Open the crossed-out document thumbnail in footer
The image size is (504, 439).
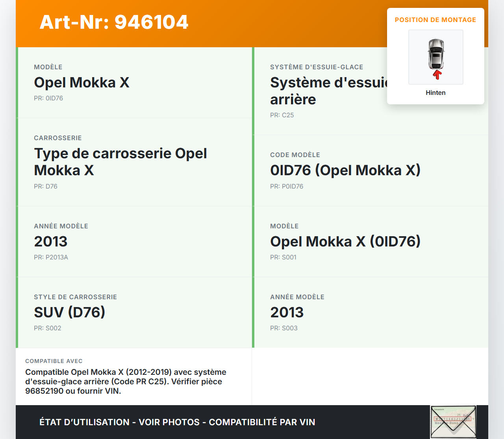pos(453,422)
